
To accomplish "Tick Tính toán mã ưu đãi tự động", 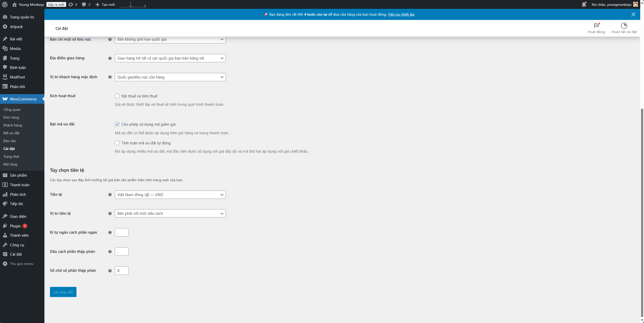I will point(117,143).
